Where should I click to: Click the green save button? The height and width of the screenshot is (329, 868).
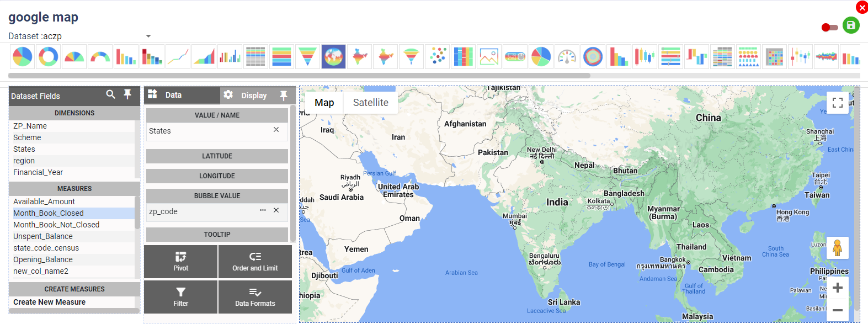850,25
